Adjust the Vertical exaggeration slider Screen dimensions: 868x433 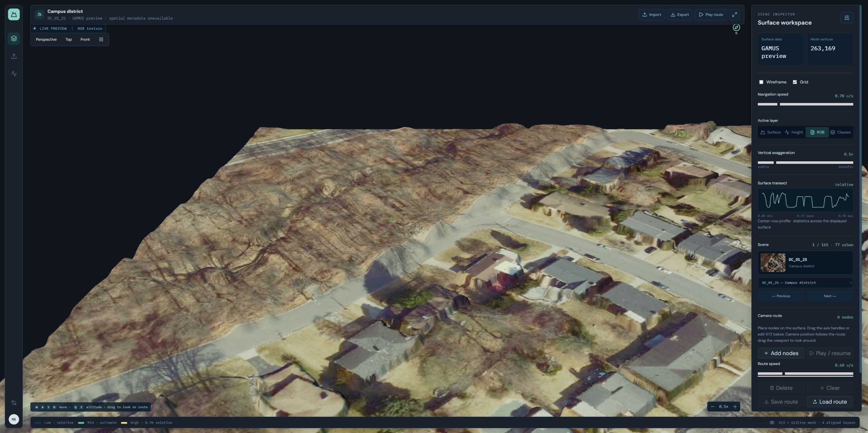click(x=805, y=162)
